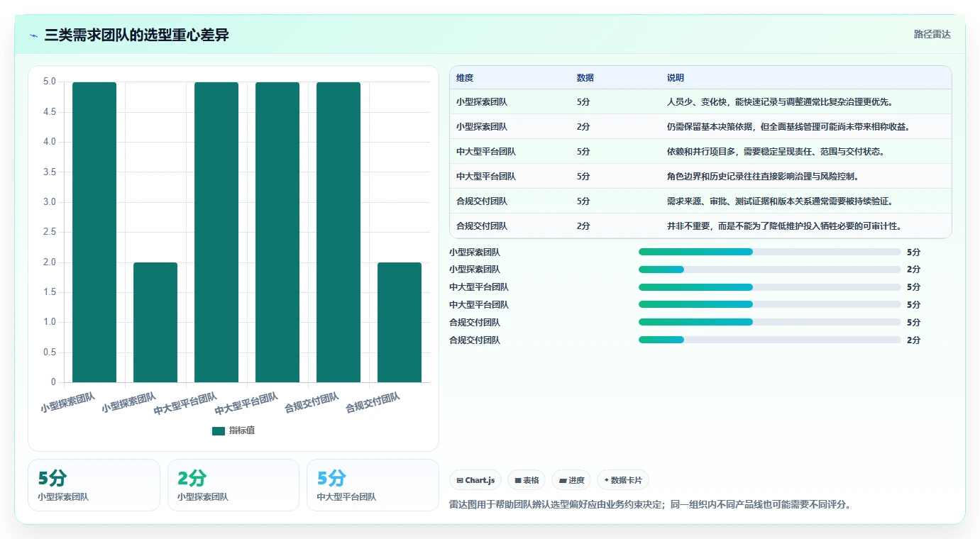Click the 合规交付团队 progress bar showing 2分
This screenshot has width=980, height=539.
(x=770, y=340)
